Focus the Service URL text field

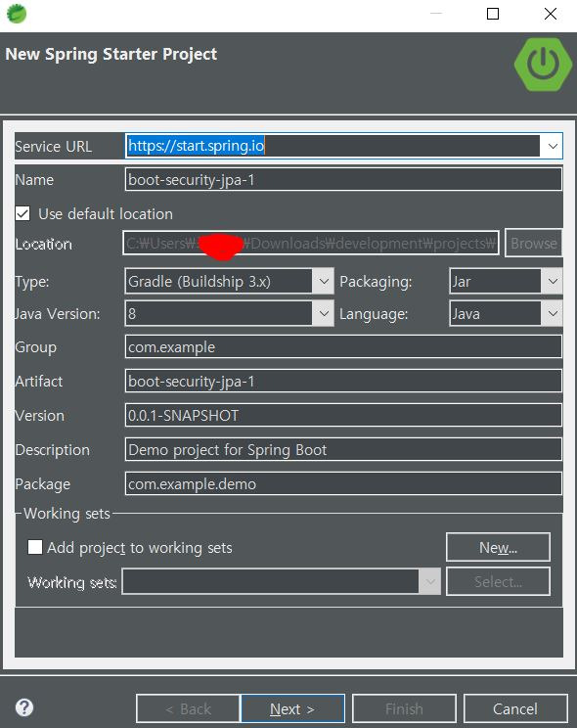pos(333,146)
